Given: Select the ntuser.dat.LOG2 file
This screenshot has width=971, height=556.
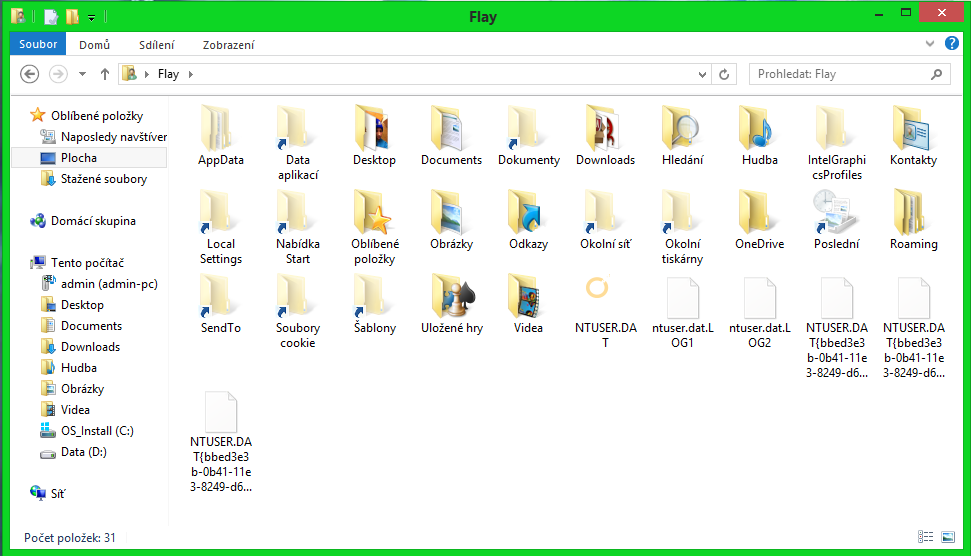Looking at the screenshot, I should 759,312.
